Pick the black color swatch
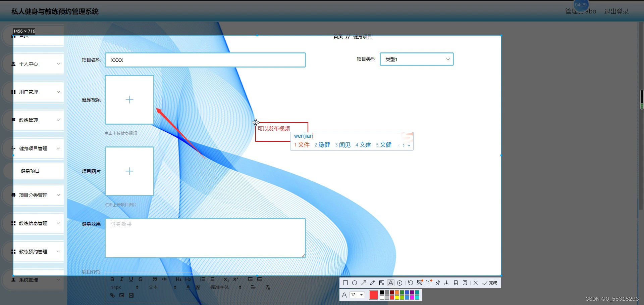Screen dimensions: 644x305 point(382,293)
